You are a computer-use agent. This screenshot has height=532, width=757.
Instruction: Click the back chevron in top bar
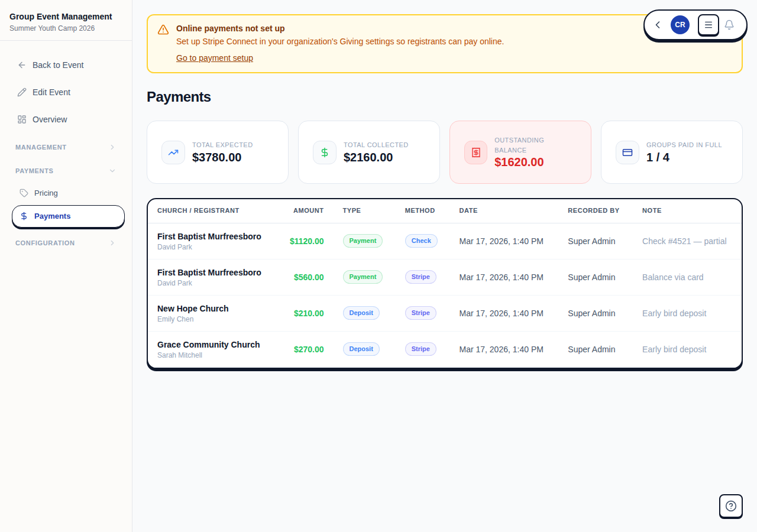coord(657,25)
